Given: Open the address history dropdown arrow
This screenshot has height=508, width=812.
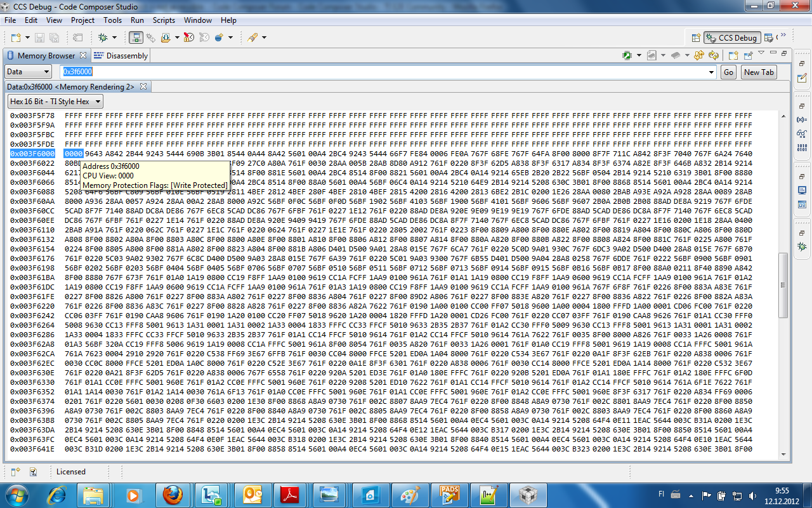Looking at the screenshot, I should 712,72.
